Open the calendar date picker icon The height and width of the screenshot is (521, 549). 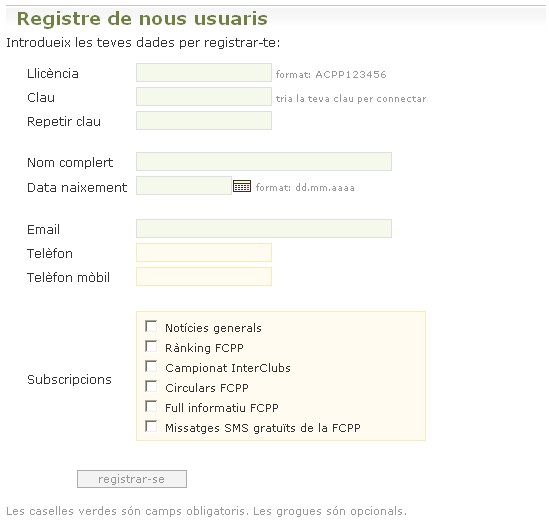click(242, 186)
